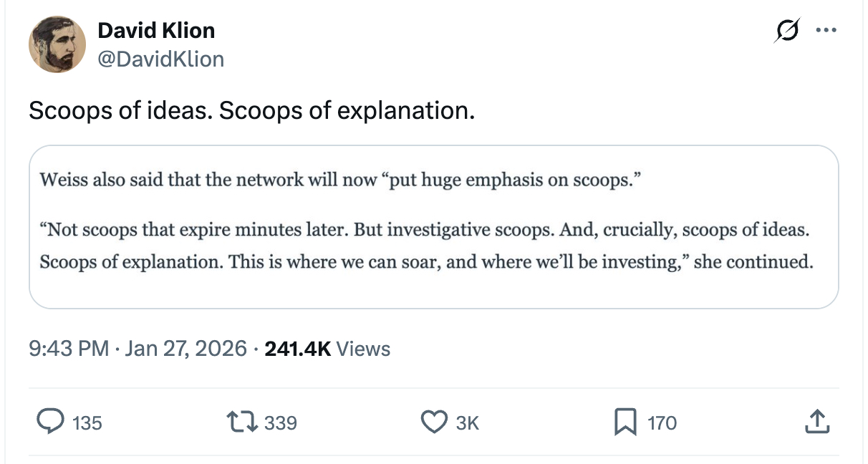Open the embedded image at "Weiss also said" line
Image resolution: width=868 pixels, height=464 pixels.
pos(338,179)
